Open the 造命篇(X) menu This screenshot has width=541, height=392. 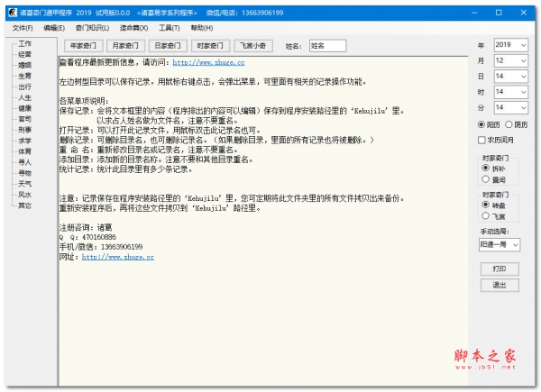133,28
